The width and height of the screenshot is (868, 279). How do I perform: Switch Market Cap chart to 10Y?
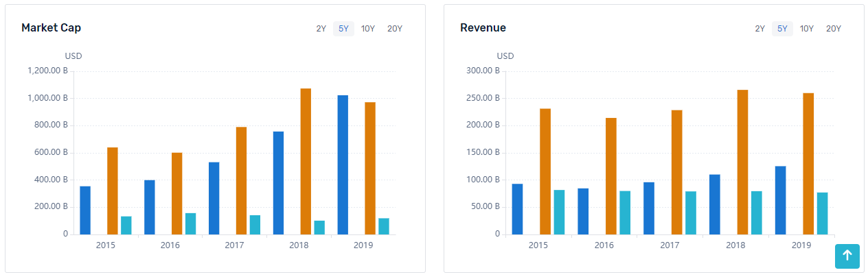(368, 29)
